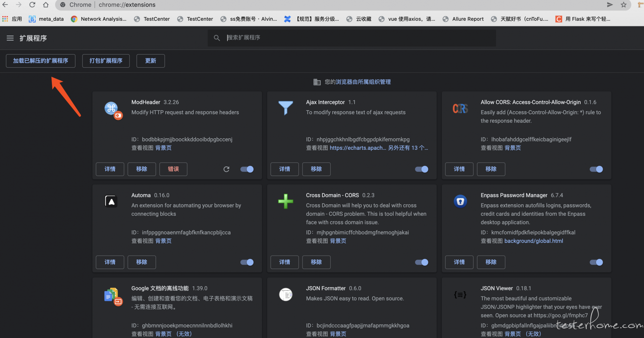Screen dimensions: 644x338
Task: Open the 【规范】服务分级 bookmark
Action: click(x=312, y=19)
